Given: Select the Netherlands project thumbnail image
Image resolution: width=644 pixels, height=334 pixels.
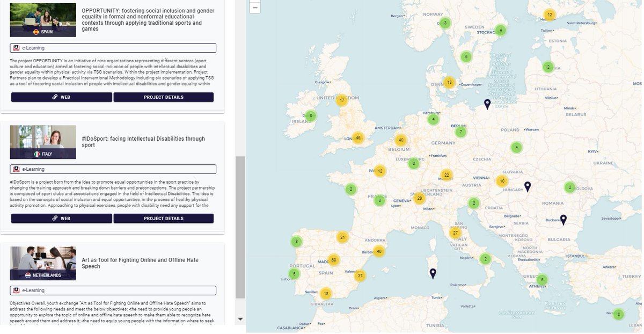Looking at the screenshot, I should [x=43, y=264].
